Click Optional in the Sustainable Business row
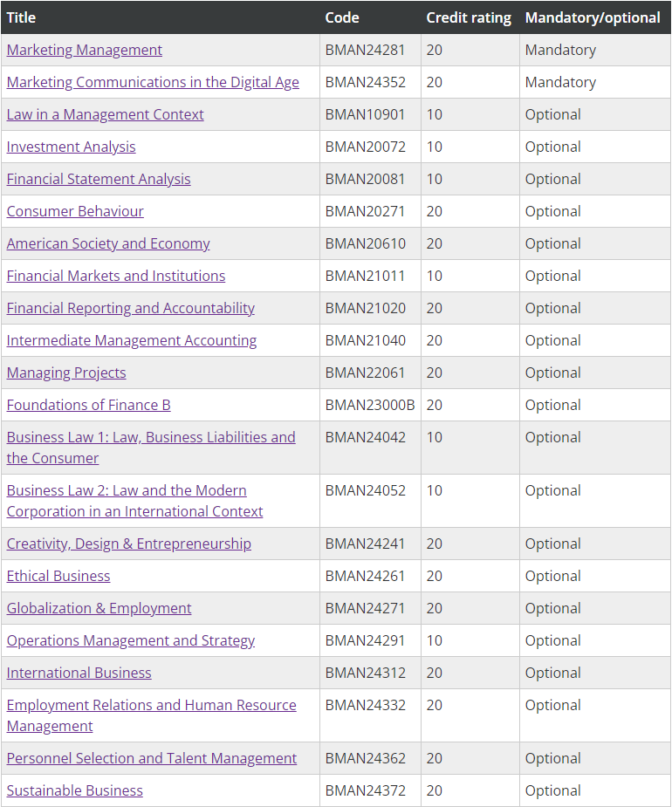 pos(552,791)
